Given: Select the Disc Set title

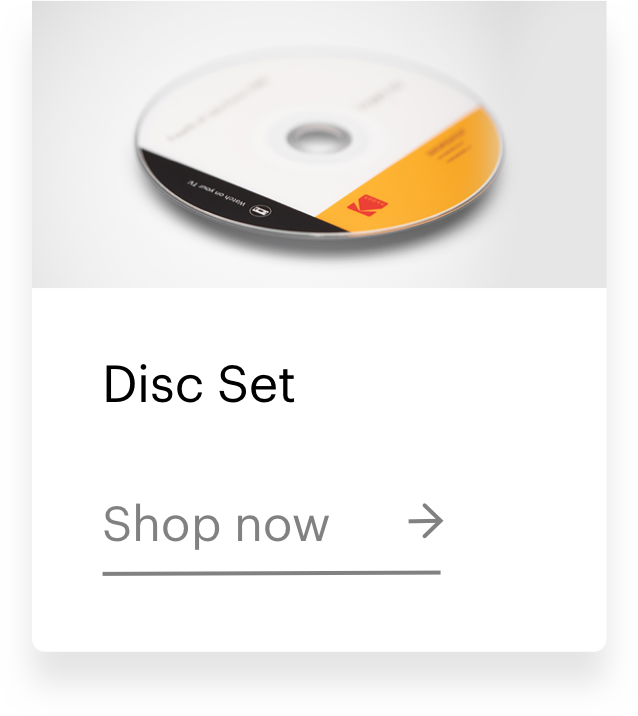Looking at the screenshot, I should [199, 384].
